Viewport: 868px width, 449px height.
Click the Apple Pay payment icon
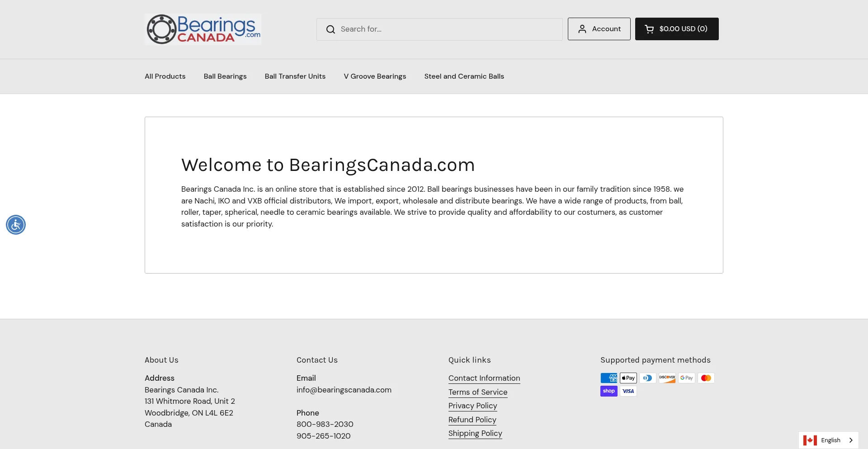628,378
